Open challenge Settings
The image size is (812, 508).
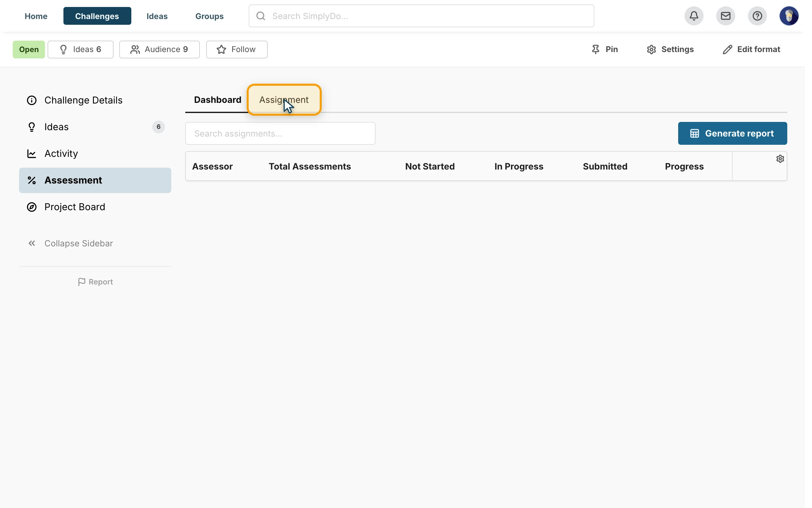pyautogui.click(x=670, y=50)
